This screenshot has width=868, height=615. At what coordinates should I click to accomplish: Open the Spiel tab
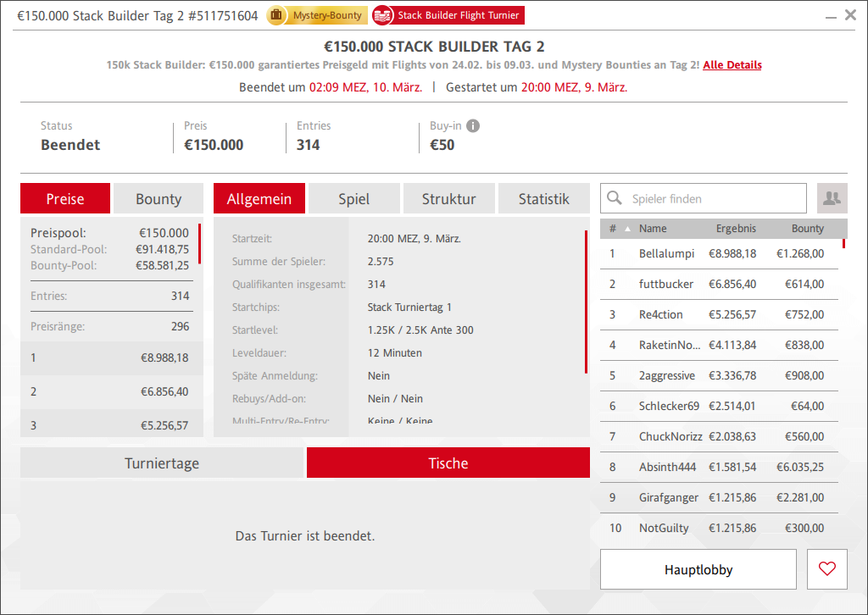(x=353, y=198)
